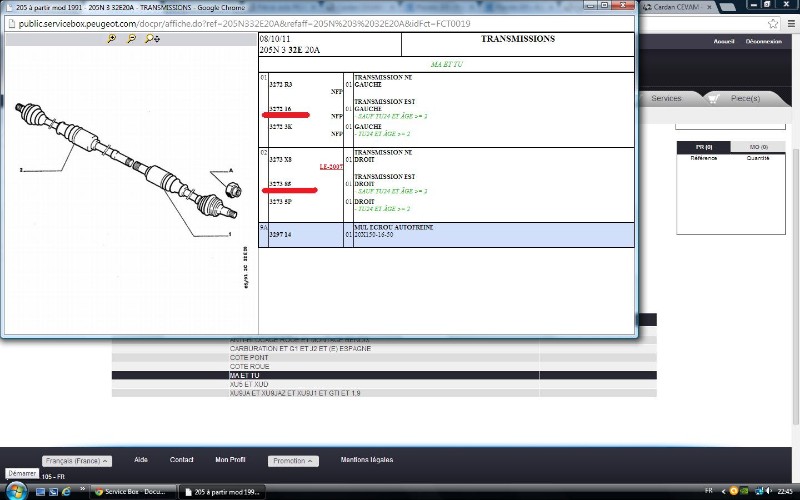Click the zoom-in magnifier above the diagram
Viewport: 800px width, 500px height.
111,38
